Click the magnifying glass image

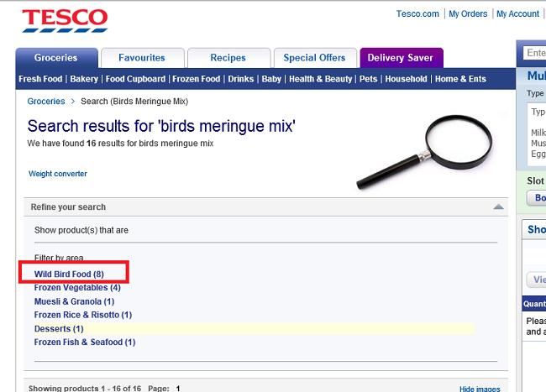pyautogui.click(x=424, y=152)
